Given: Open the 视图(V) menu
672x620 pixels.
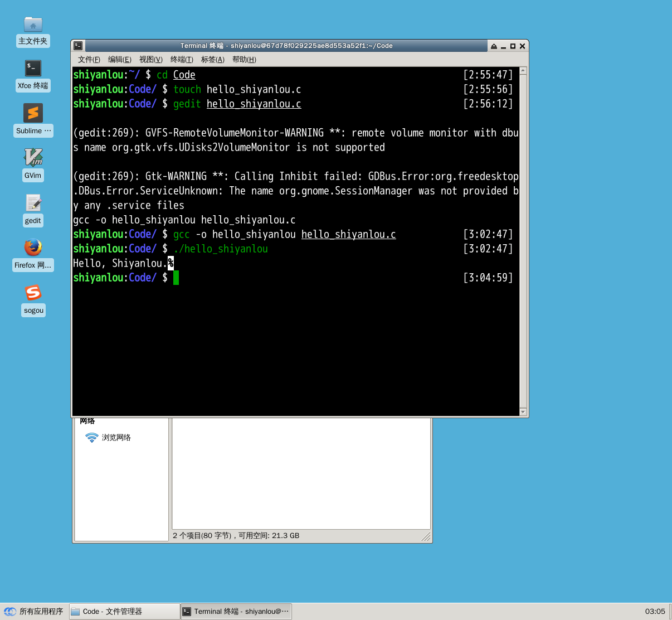Looking at the screenshot, I should pos(150,59).
